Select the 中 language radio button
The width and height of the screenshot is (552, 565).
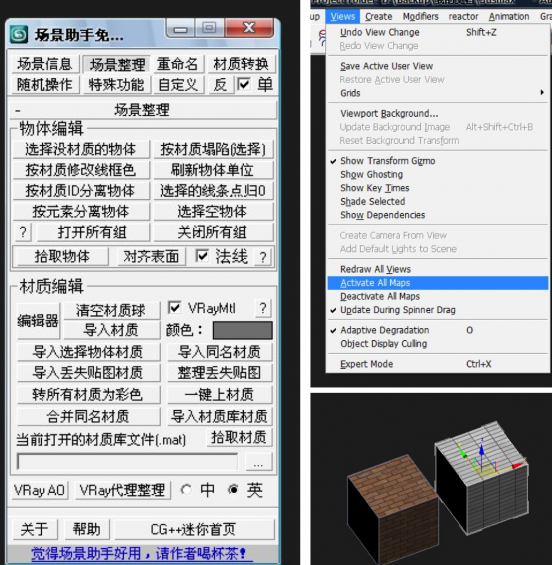[186, 490]
